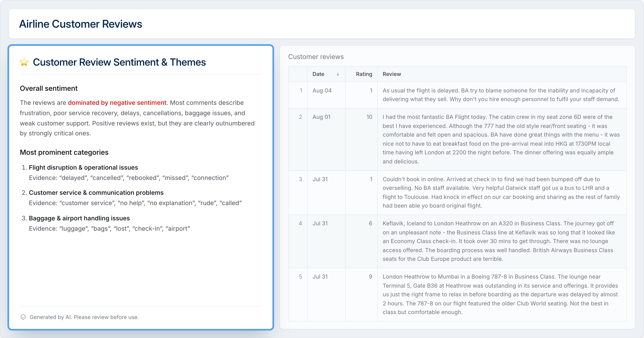644x338 pixels.
Task: Select 'Baggage & airport handling issues' item
Action: click(79, 218)
